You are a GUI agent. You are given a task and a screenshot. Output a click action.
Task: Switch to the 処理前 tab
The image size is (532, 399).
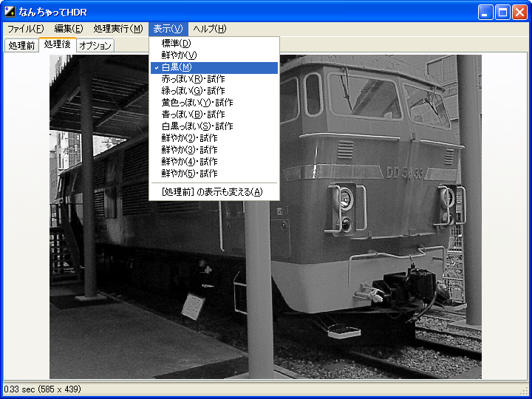(21, 46)
